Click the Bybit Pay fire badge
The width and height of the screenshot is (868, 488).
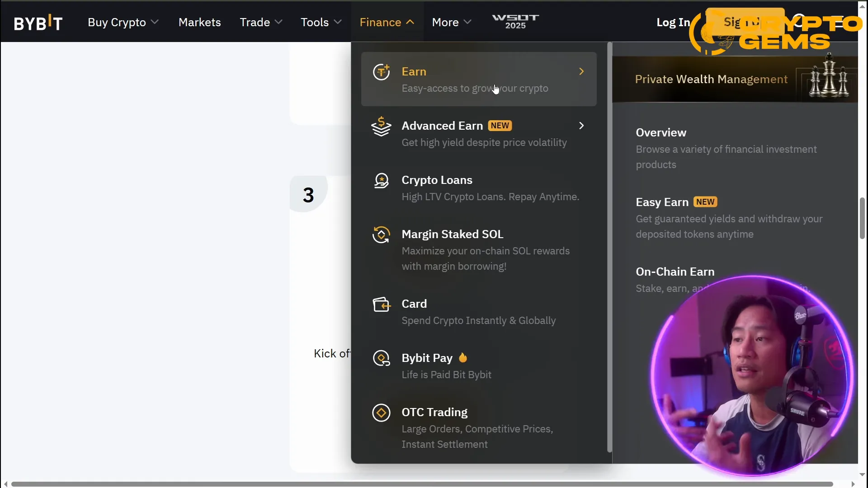462,357
